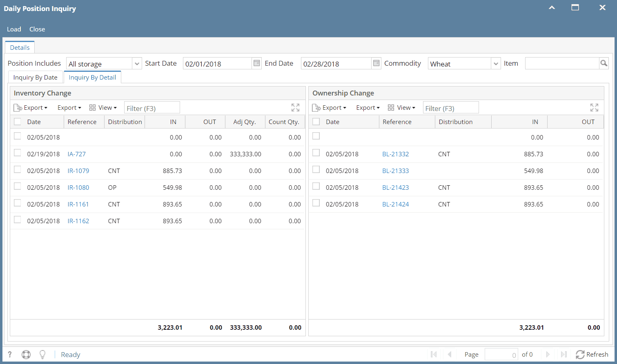The width and height of the screenshot is (617, 364).
Task: Switch to the Inquiry By Date tab
Action: coord(36,78)
